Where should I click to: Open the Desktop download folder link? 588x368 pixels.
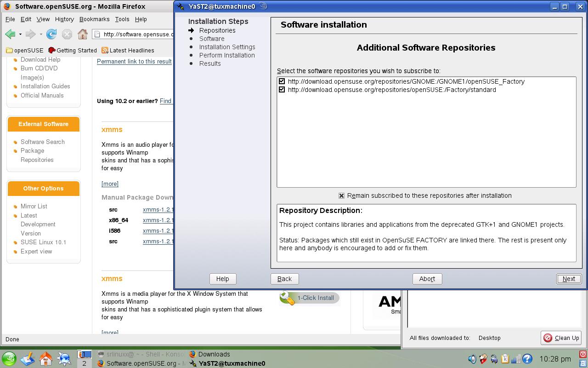(489, 338)
